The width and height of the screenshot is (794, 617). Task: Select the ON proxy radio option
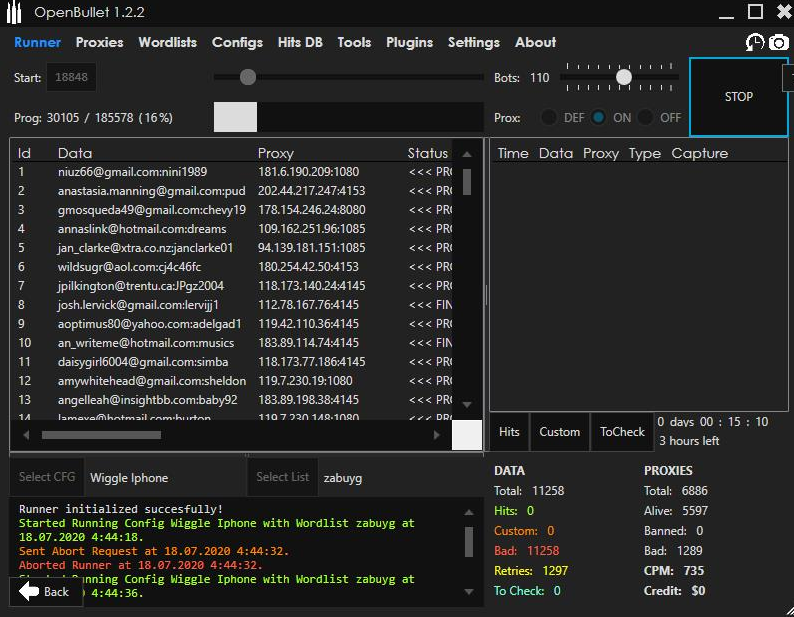click(598, 118)
